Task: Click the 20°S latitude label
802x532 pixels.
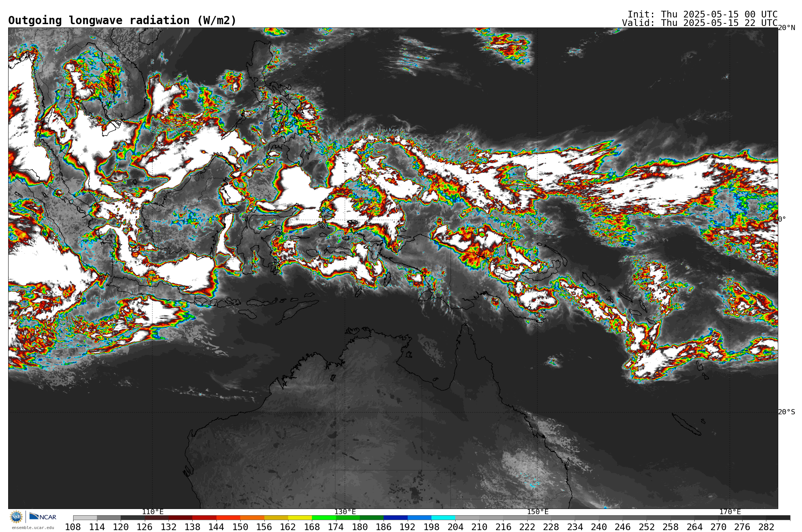Action: (786, 412)
